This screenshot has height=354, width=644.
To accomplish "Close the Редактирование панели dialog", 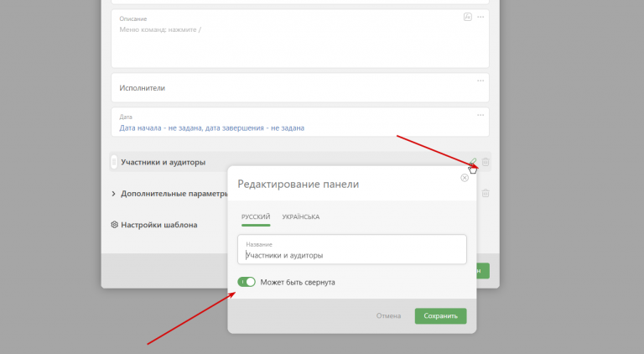I will [x=465, y=178].
